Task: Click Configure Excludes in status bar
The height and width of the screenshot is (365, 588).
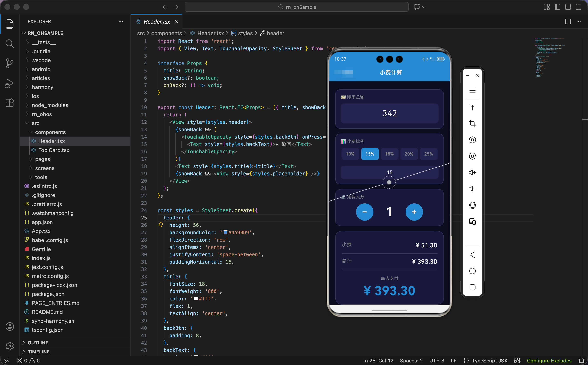Action: [x=549, y=361]
